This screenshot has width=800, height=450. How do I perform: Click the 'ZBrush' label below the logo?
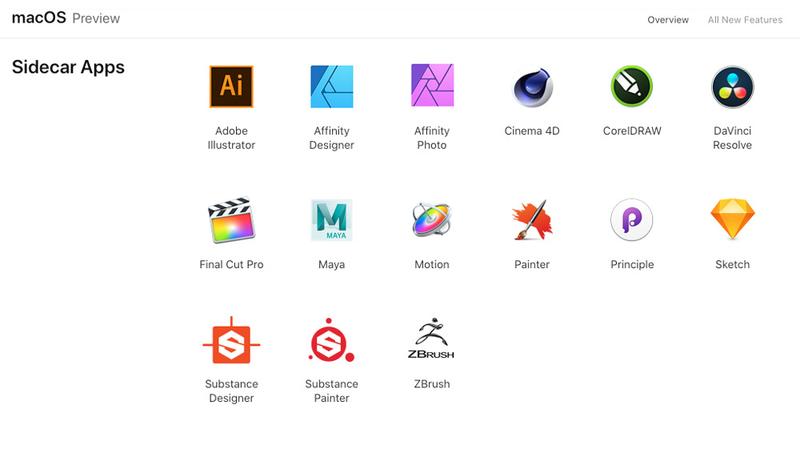432,384
